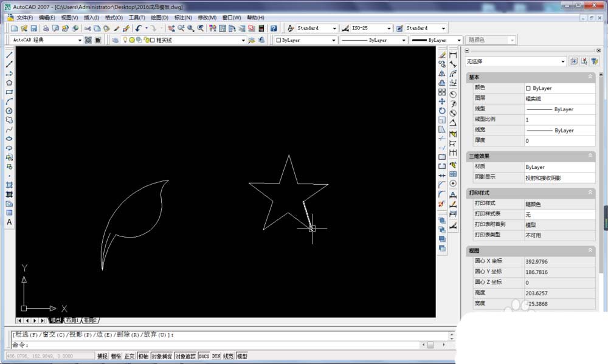
Task: Select the Multiline Text tool
Action: (x=9, y=222)
